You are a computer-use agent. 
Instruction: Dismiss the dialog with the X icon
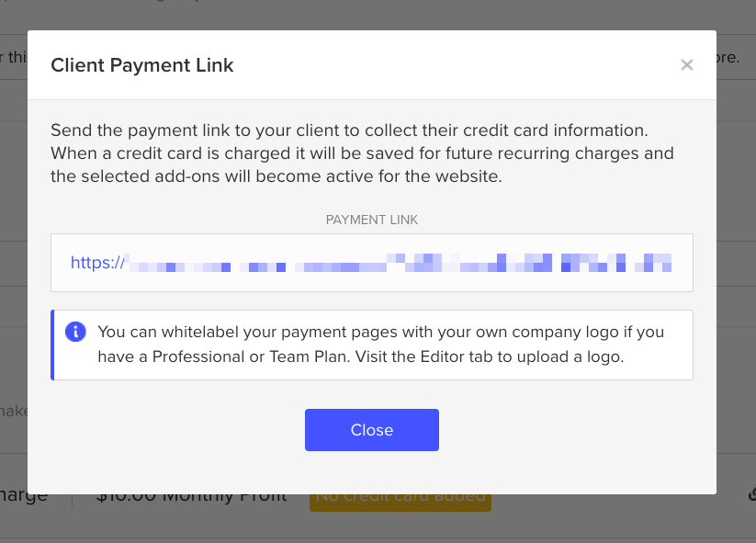pos(686,65)
